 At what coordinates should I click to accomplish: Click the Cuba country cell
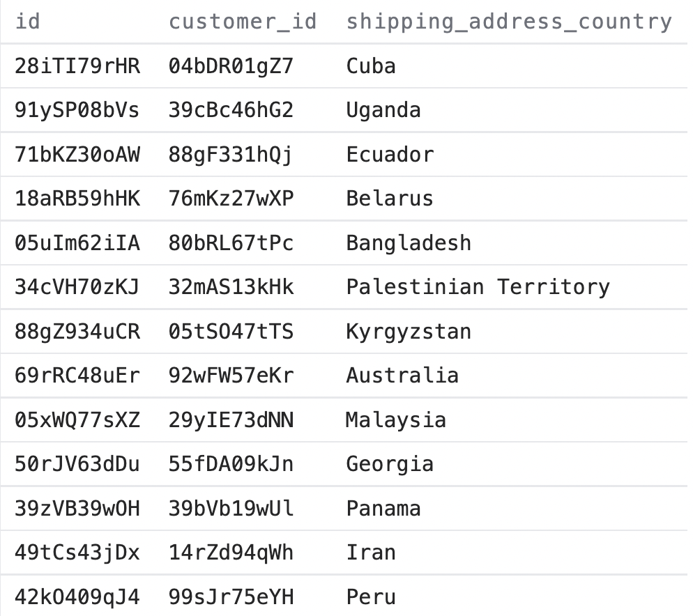(x=371, y=66)
